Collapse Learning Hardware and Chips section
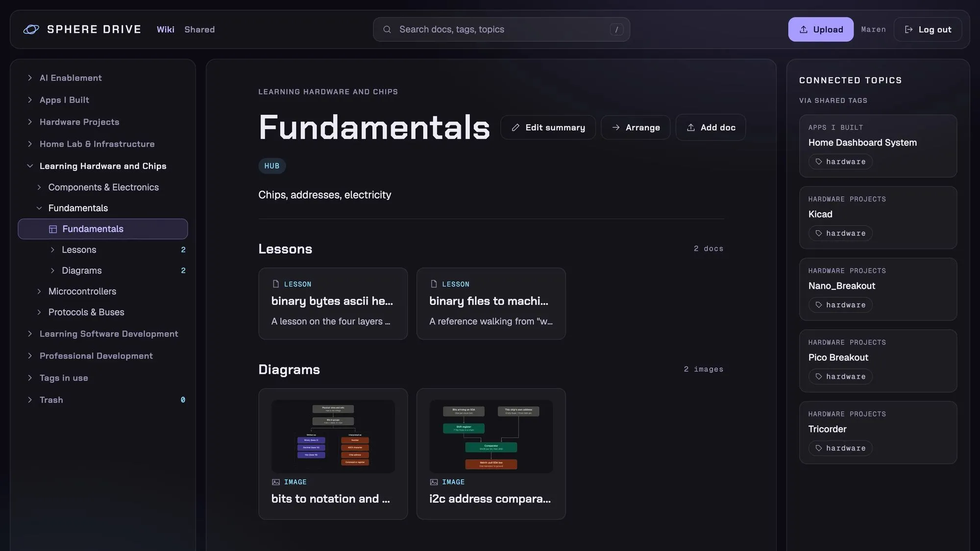Image resolution: width=980 pixels, height=551 pixels. [x=30, y=166]
